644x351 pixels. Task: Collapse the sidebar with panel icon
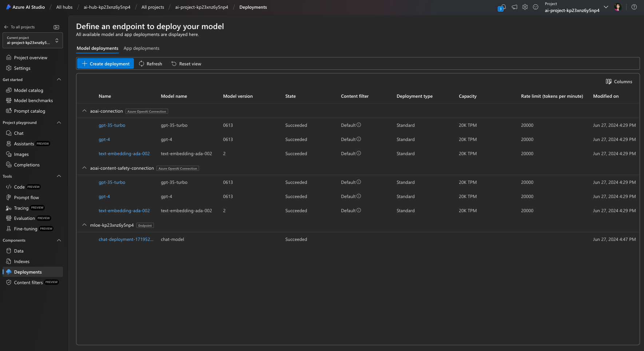(x=56, y=27)
